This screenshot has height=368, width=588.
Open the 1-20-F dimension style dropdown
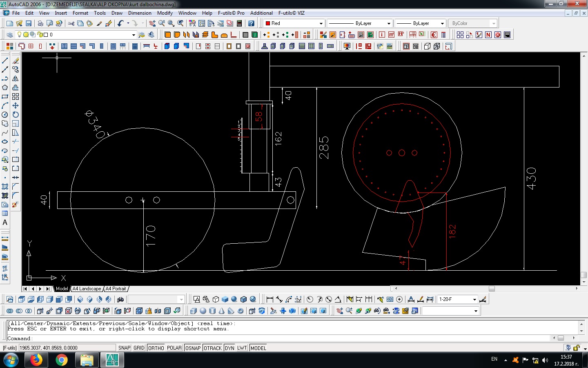(474, 299)
